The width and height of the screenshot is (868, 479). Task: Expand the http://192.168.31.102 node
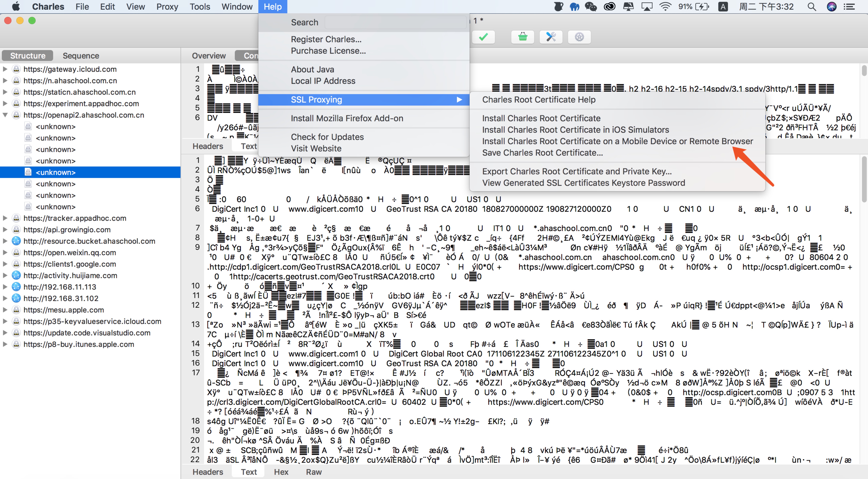(x=5, y=298)
